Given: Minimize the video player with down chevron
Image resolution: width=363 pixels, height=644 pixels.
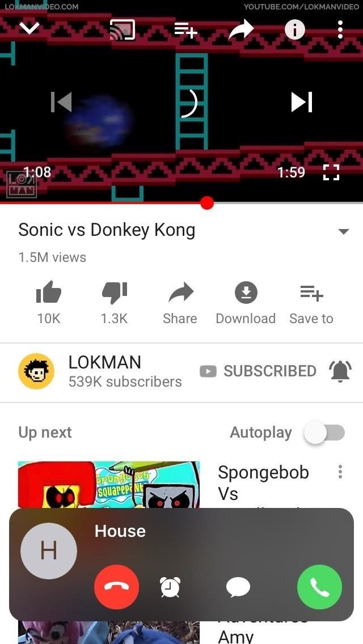Looking at the screenshot, I should tap(29, 28).
